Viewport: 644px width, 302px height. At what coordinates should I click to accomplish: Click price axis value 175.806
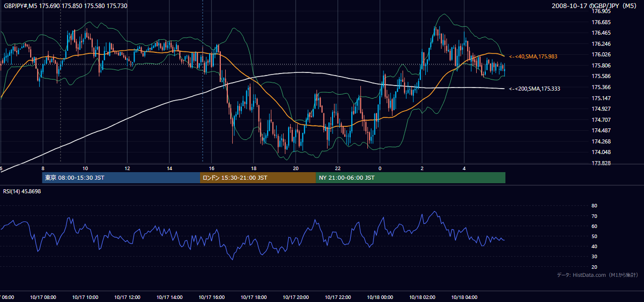coord(601,65)
